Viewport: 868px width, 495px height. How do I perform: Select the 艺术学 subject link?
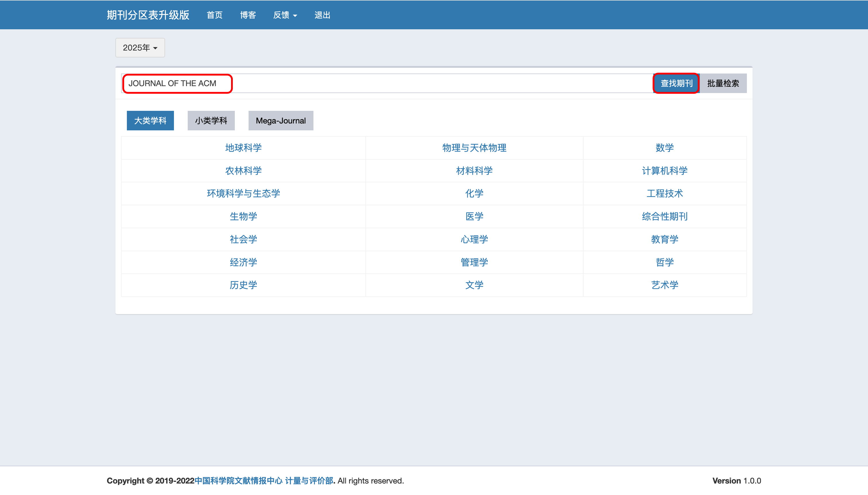[x=664, y=285]
